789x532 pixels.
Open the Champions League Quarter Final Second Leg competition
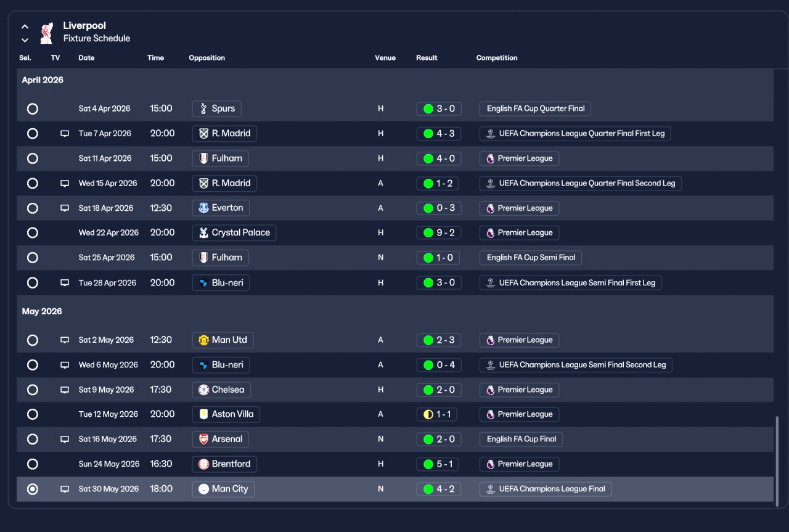[581, 184]
